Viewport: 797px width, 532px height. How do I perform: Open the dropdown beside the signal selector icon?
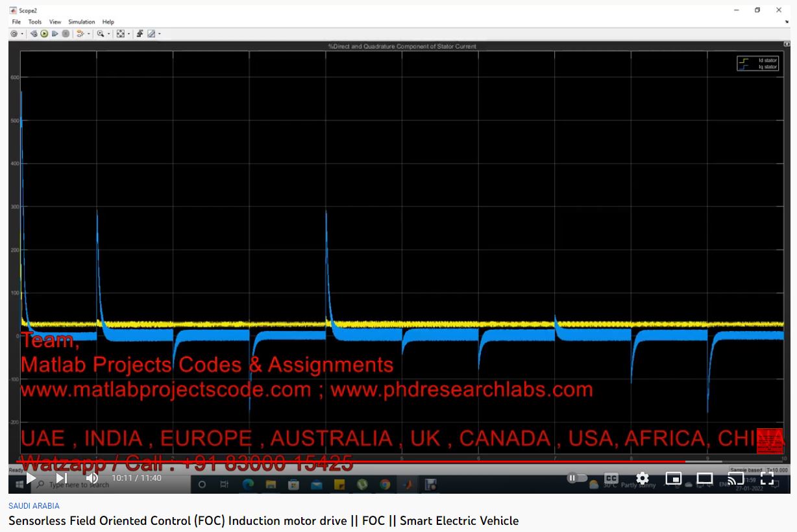coord(88,34)
